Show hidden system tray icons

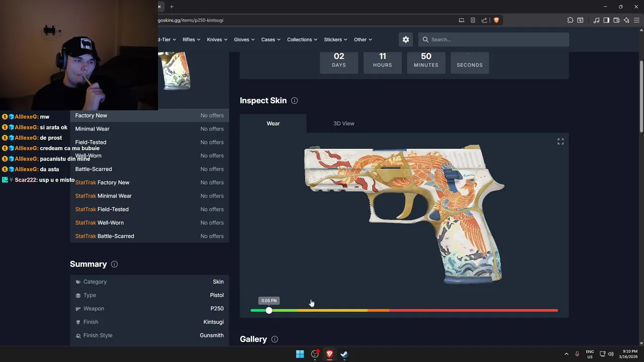567,354
